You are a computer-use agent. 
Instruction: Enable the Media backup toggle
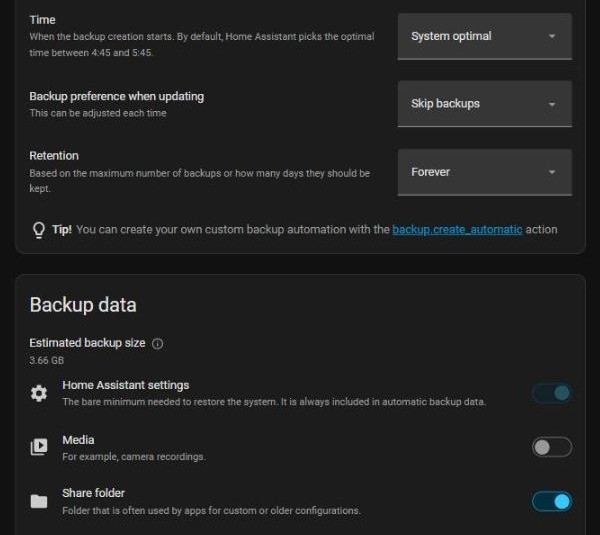pos(552,447)
